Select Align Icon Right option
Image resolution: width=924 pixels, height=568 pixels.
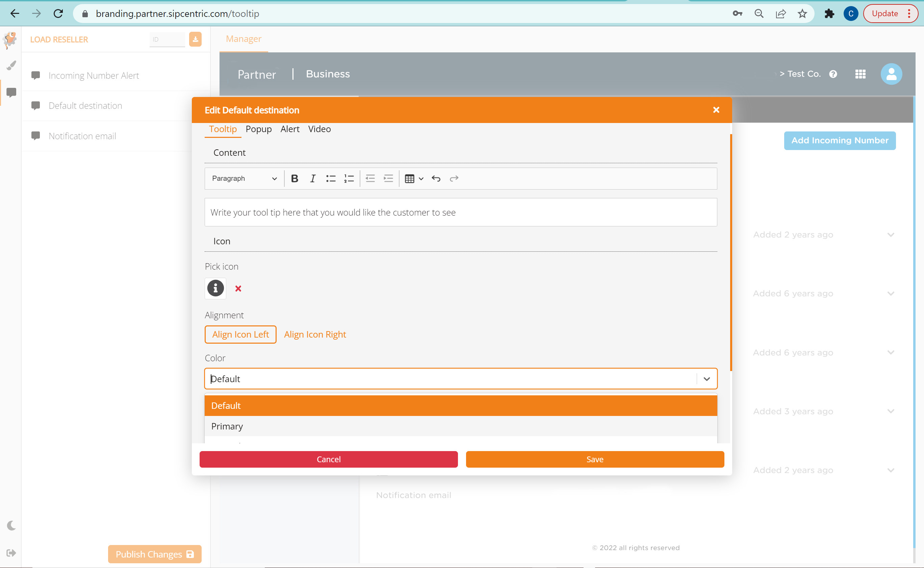pyautogui.click(x=315, y=334)
